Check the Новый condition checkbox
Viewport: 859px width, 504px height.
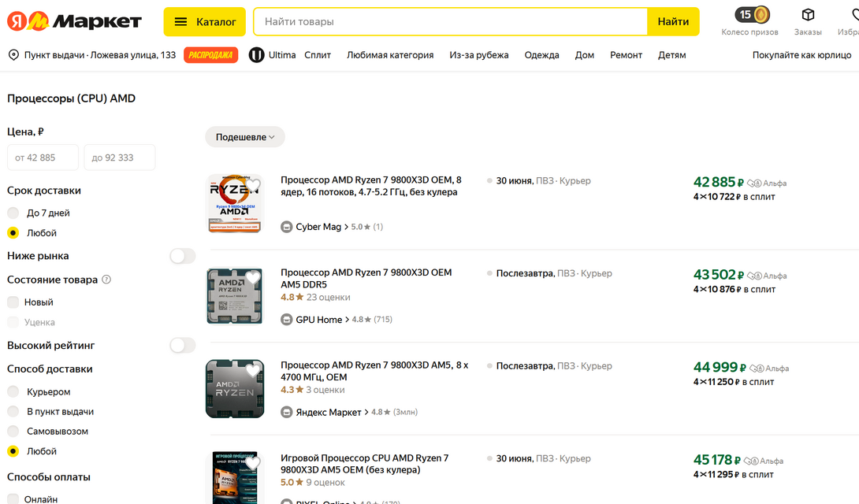13,302
